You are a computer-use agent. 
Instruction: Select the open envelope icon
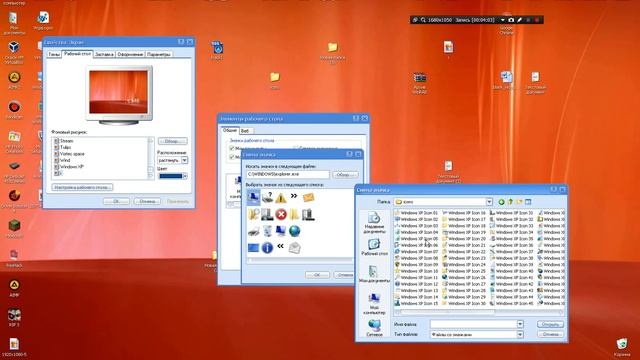click(x=294, y=247)
